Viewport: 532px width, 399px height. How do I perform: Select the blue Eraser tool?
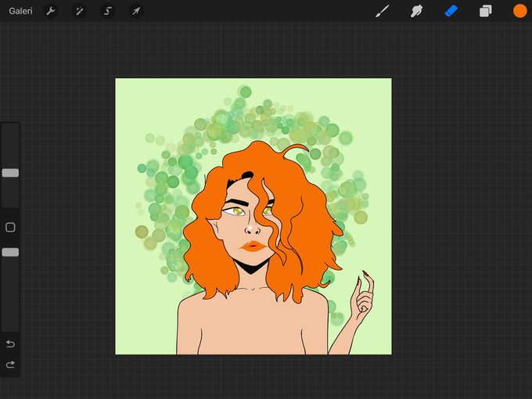click(451, 11)
